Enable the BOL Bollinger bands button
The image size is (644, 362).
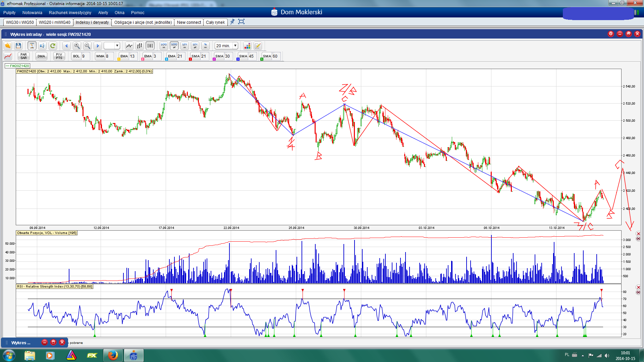coord(76,56)
